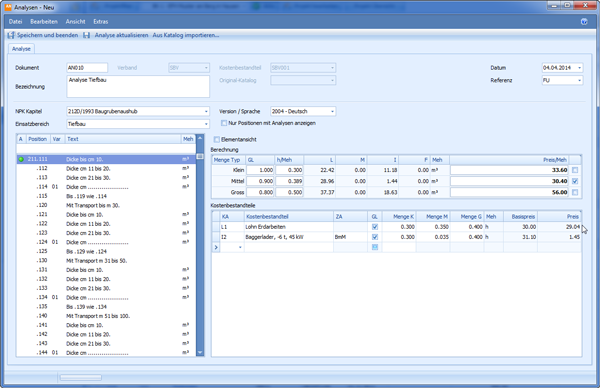600x388 pixels.
Task: Click the Kostenbestandteil column header
Action: tap(289, 217)
